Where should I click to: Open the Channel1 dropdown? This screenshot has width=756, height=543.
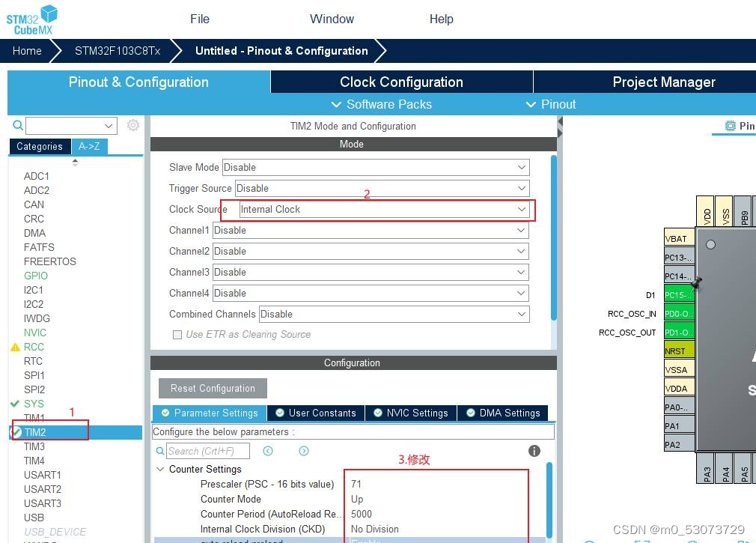pos(371,231)
